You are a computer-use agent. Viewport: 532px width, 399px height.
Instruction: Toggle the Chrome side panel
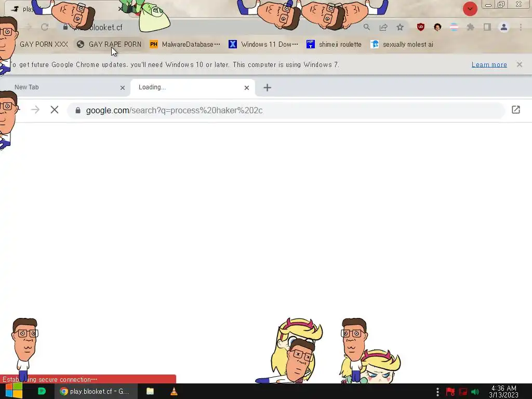(x=487, y=27)
